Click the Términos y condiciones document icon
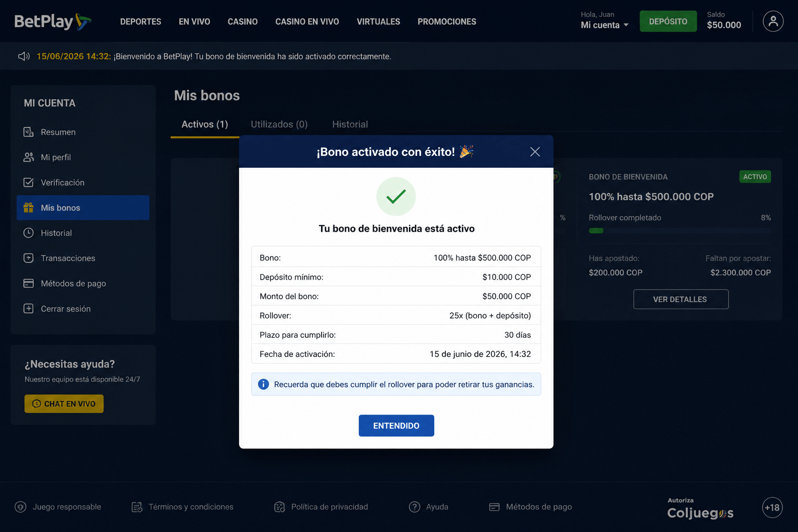The width and height of the screenshot is (798, 532). pyautogui.click(x=137, y=507)
